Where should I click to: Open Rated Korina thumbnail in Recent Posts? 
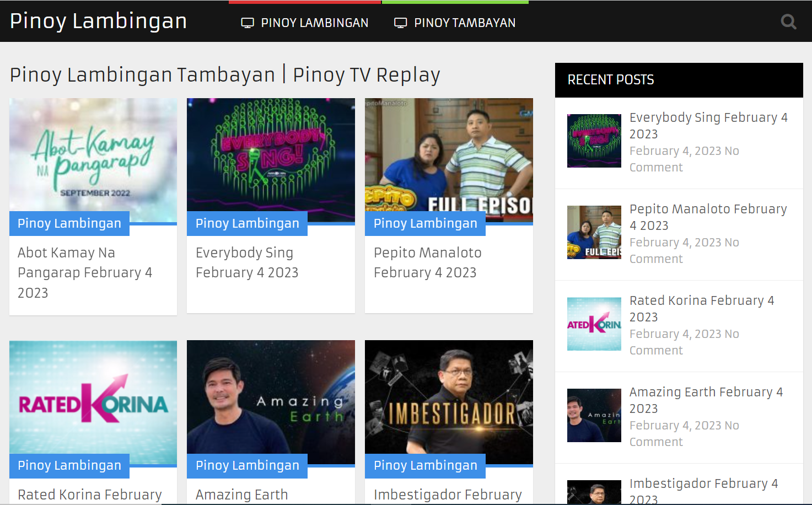point(594,324)
